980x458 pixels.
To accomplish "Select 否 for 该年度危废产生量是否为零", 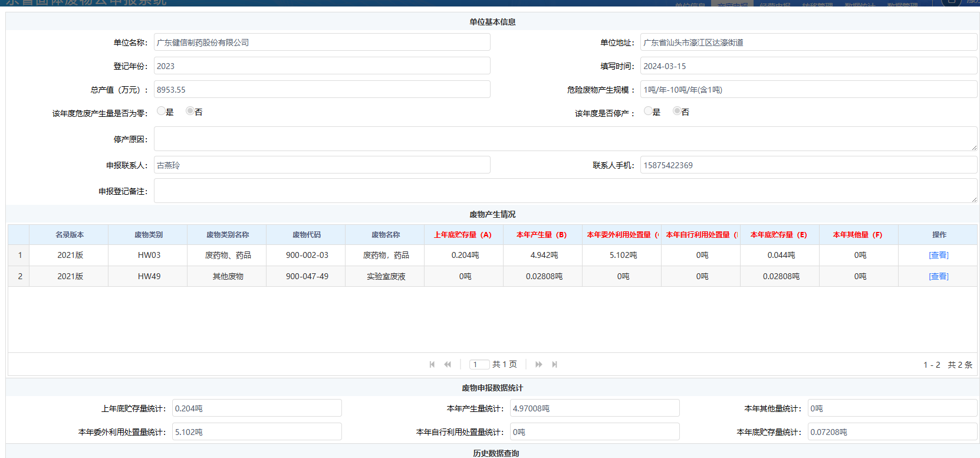I will [x=190, y=111].
